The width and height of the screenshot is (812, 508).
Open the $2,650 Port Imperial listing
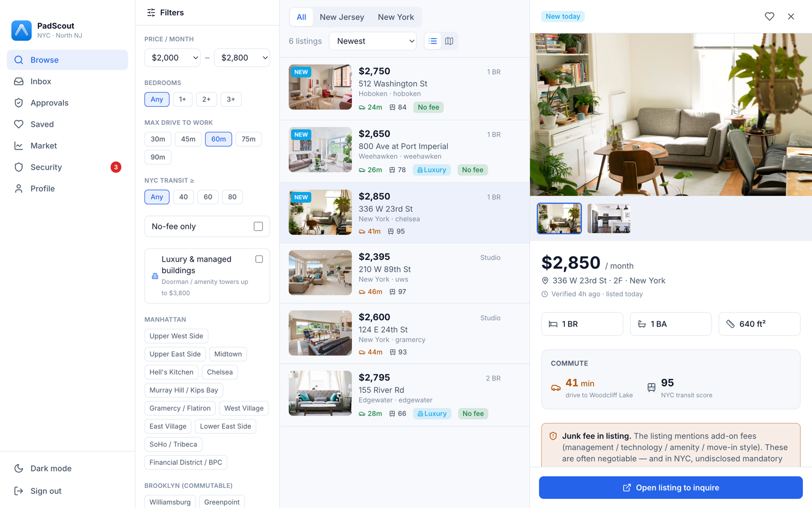click(404, 151)
